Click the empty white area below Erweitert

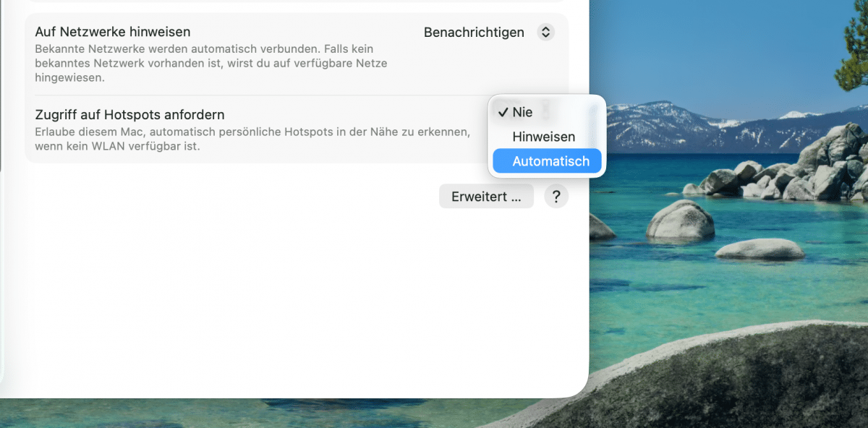point(289,289)
